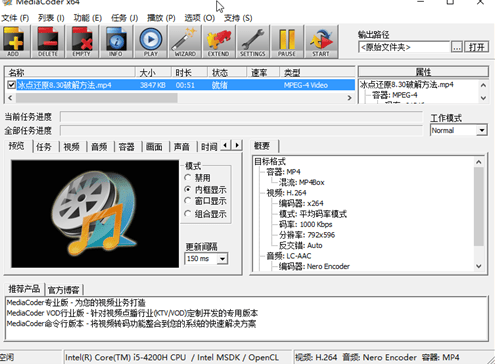Click the PAUSE toolbar icon
The width and height of the screenshot is (495, 364).
point(287,42)
